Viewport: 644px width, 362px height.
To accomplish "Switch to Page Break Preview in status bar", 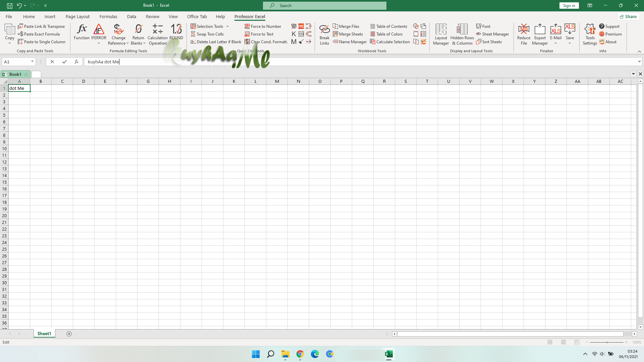I will [577, 342].
